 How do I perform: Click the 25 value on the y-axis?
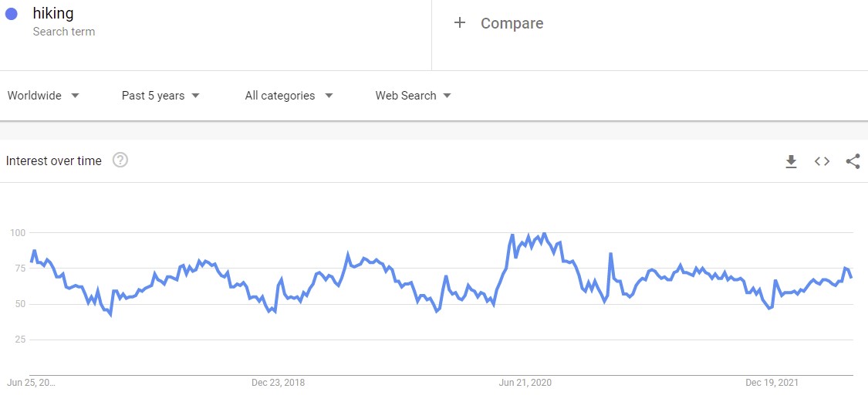point(20,340)
